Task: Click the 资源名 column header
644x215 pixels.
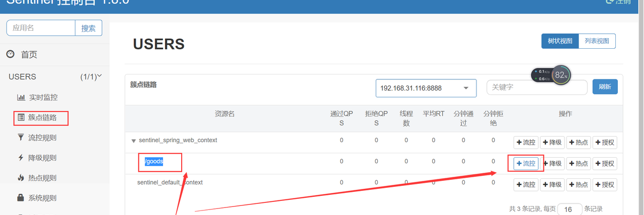Action: pos(225,114)
